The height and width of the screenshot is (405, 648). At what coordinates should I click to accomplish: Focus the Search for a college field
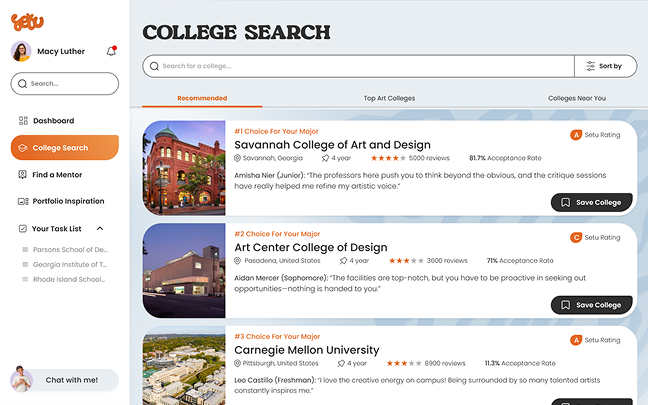tap(360, 66)
